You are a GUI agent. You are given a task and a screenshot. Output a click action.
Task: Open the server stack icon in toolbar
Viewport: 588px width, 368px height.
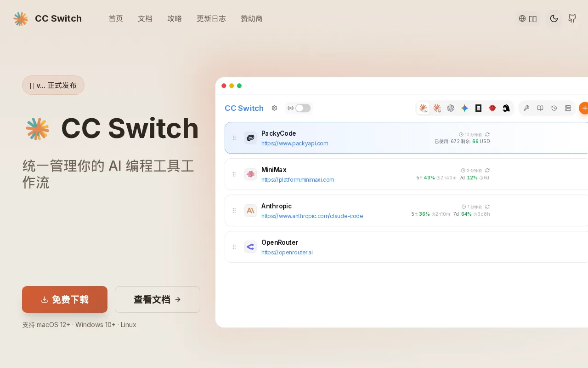click(x=568, y=108)
